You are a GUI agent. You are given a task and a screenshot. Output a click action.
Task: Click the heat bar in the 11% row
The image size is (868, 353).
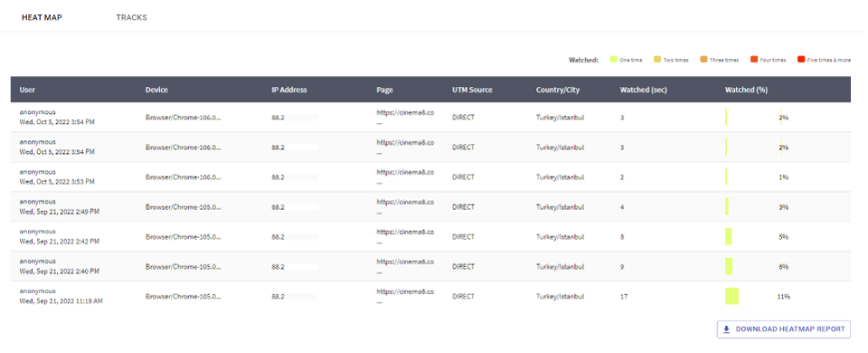point(731,297)
